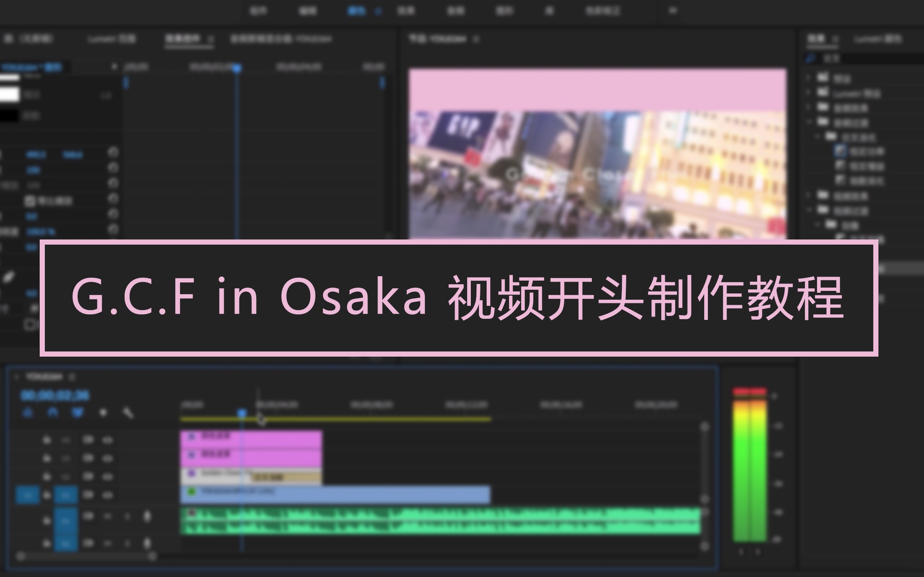Switch to the 音频 workspace tab

(x=455, y=11)
